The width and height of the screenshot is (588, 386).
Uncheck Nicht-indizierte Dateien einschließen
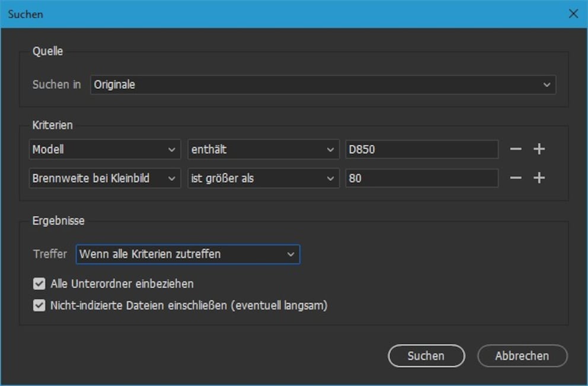[39, 305]
